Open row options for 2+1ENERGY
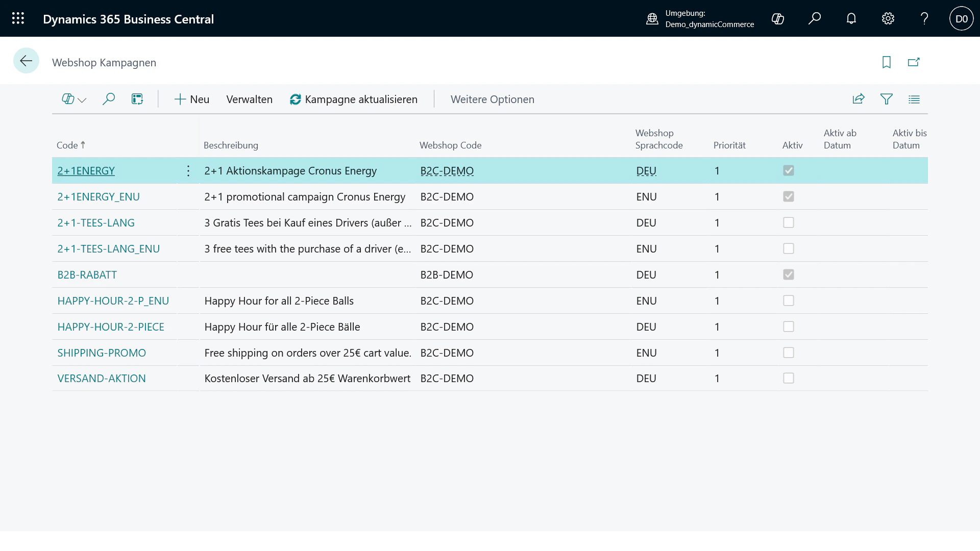Image resolution: width=980 pixels, height=551 pixels. (188, 171)
